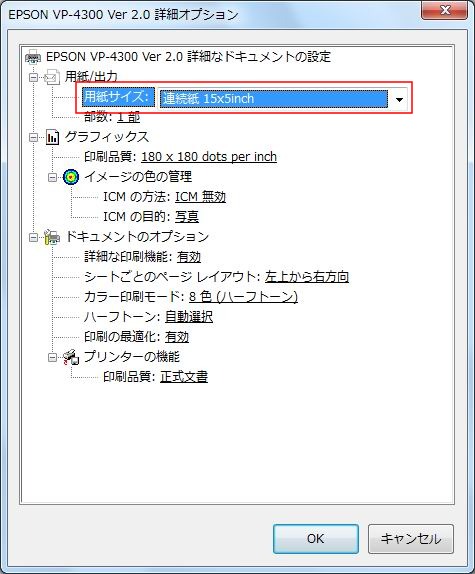Collapse the イメージの色の管理 node
The image size is (475, 574).
coord(53,177)
